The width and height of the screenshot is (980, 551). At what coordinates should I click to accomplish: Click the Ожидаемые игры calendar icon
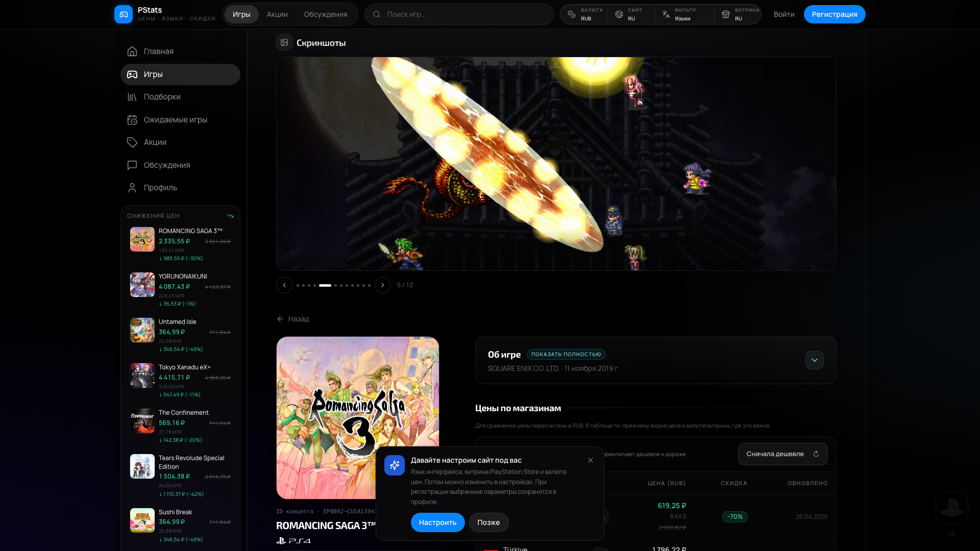pyautogui.click(x=132, y=120)
